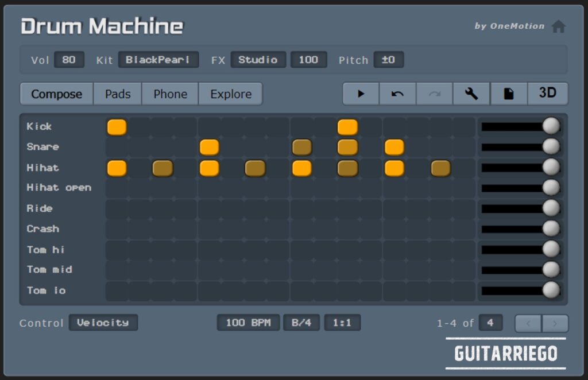Adjust the Hihat volume slider knob
The width and height of the screenshot is (588, 380).
[x=551, y=167]
